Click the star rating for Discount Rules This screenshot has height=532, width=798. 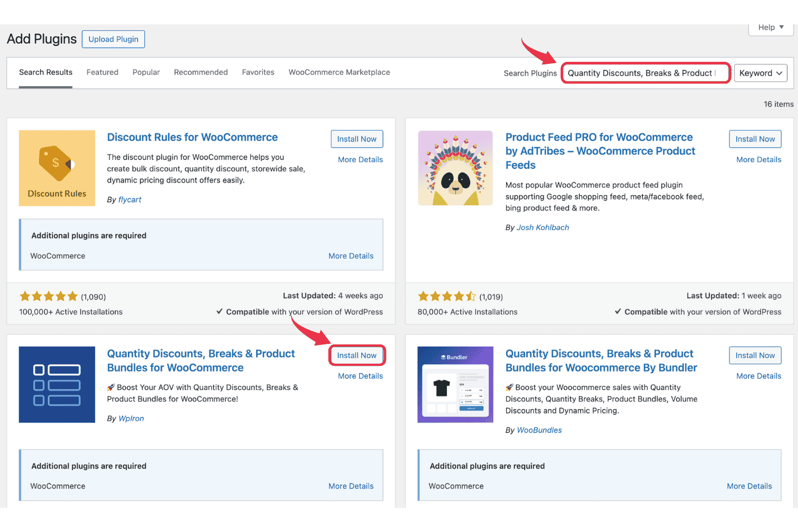click(x=48, y=297)
